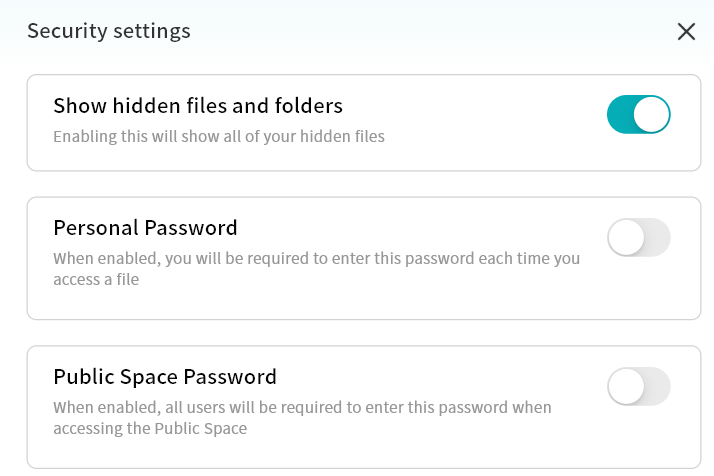Click the gray track of the Personal Password switch
The image size is (714, 476).
pos(655,237)
